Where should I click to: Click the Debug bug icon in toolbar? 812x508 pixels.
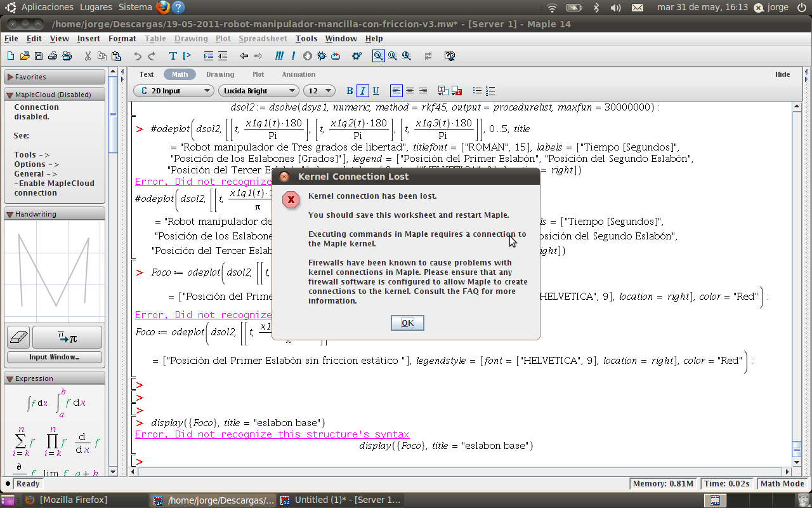[322, 56]
